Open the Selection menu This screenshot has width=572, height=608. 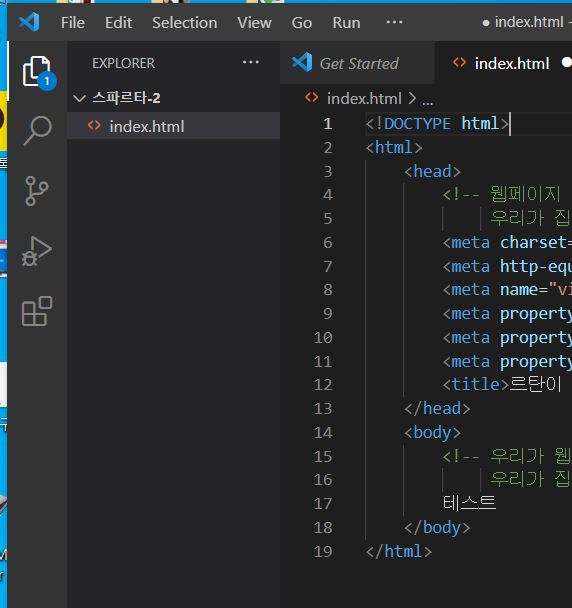[185, 22]
